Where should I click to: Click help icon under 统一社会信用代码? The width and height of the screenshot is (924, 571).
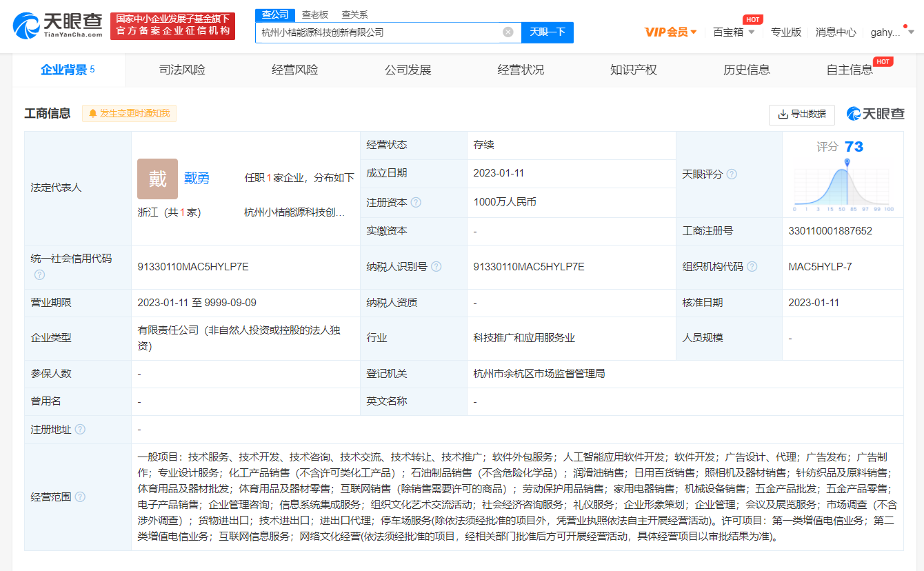39,275
